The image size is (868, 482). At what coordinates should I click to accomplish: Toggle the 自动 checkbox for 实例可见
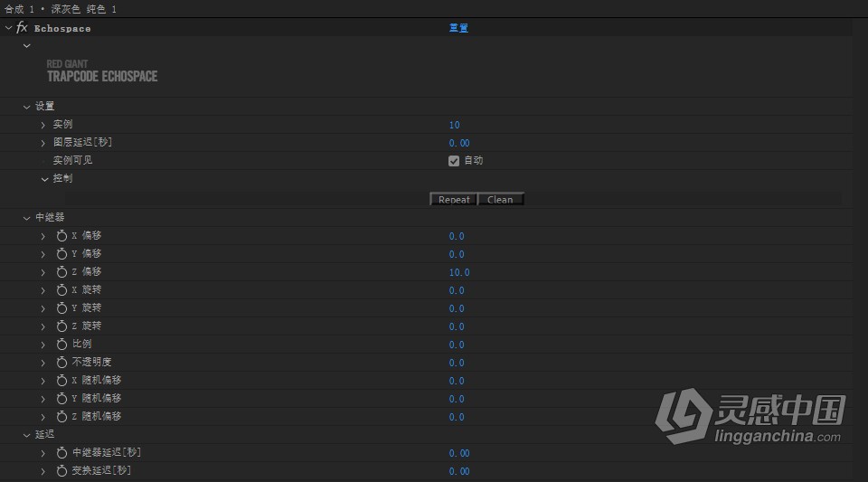point(454,160)
